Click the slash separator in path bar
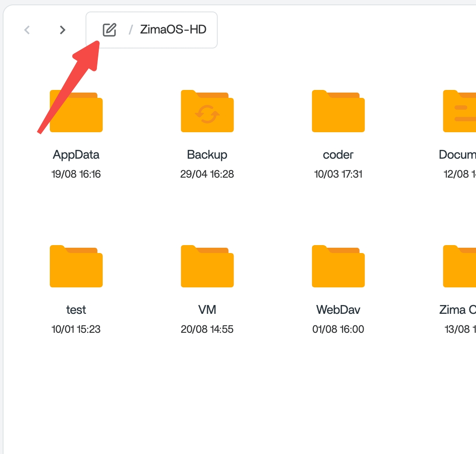 [x=130, y=30]
